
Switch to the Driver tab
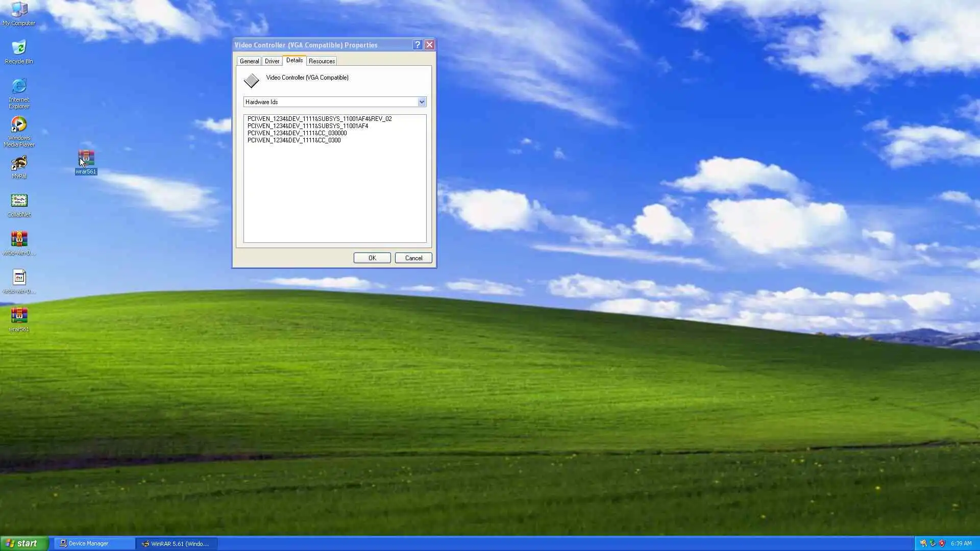pos(272,61)
